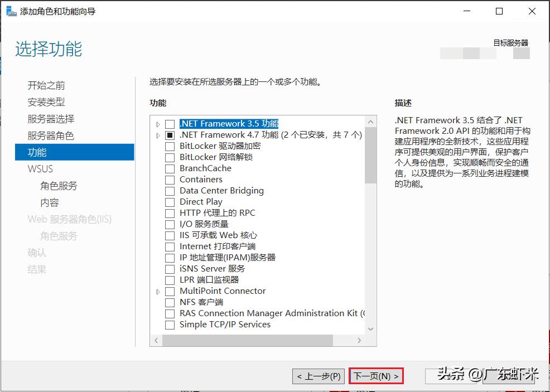Expand the .NET Framework 3.5 功能 node
550x392 pixels.
point(158,123)
